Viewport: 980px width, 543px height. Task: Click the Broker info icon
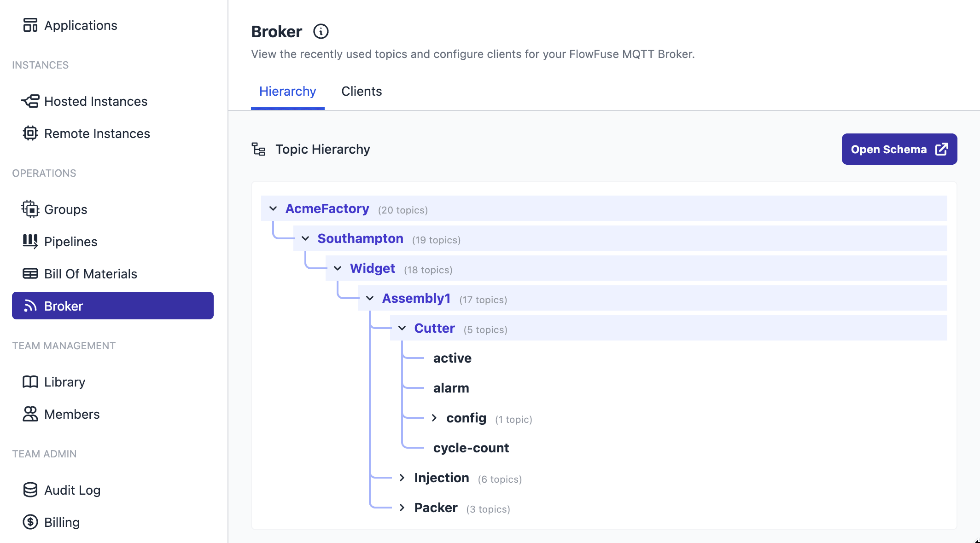321,31
